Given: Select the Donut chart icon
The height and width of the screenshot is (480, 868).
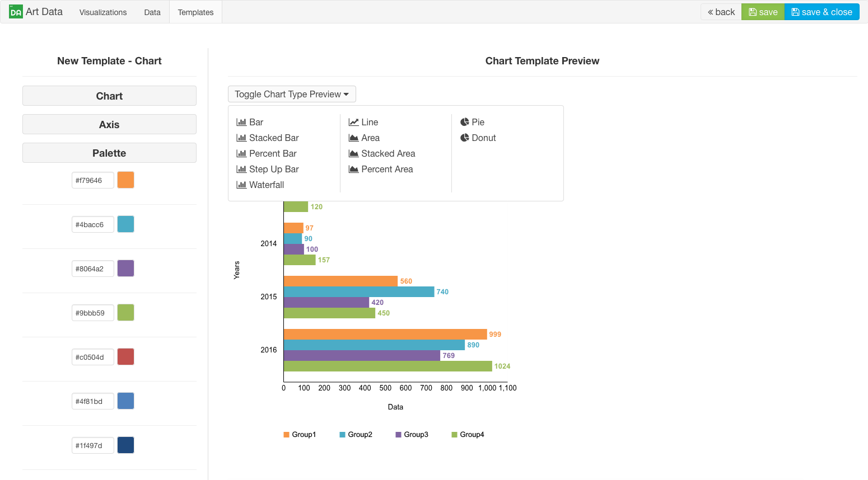Looking at the screenshot, I should pyautogui.click(x=465, y=138).
